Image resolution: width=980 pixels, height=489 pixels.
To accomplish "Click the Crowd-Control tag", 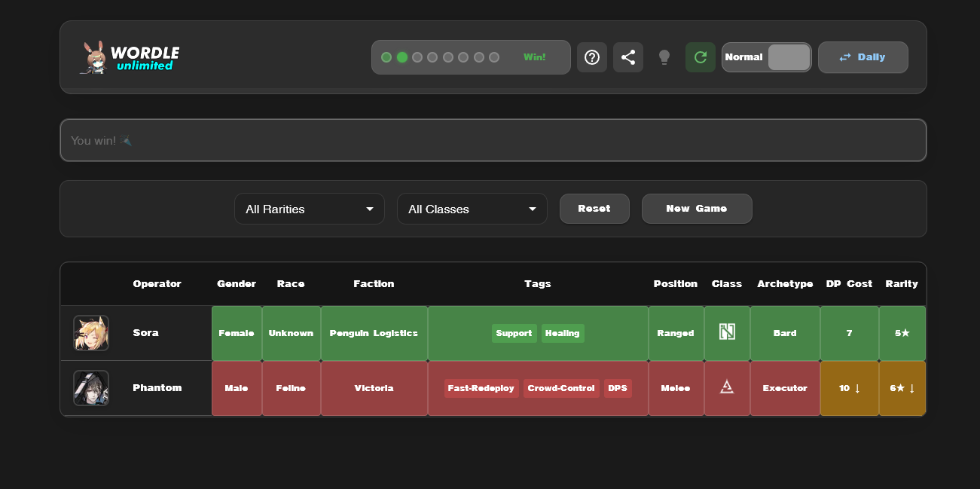I will (x=561, y=388).
